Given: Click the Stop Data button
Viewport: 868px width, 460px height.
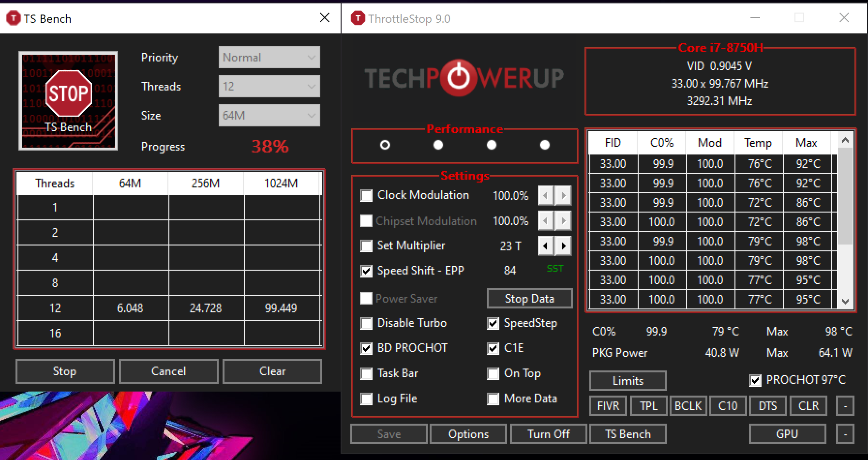Looking at the screenshot, I should [529, 298].
